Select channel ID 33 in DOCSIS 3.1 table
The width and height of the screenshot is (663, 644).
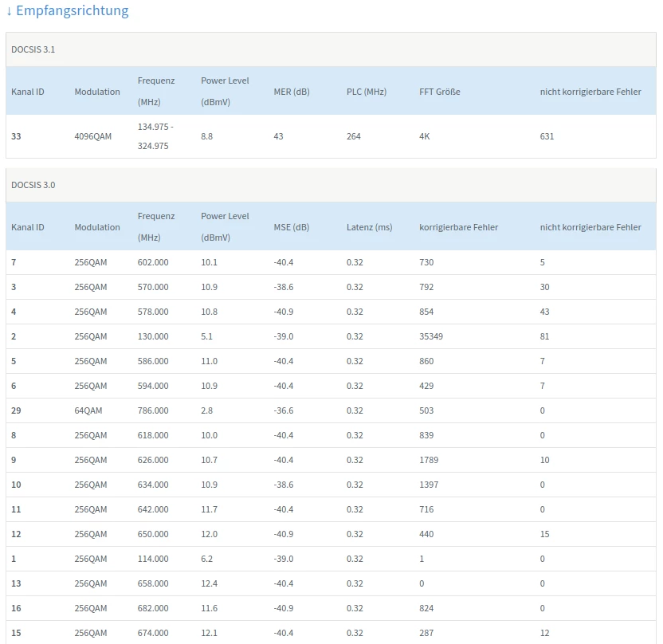[x=16, y=136]
